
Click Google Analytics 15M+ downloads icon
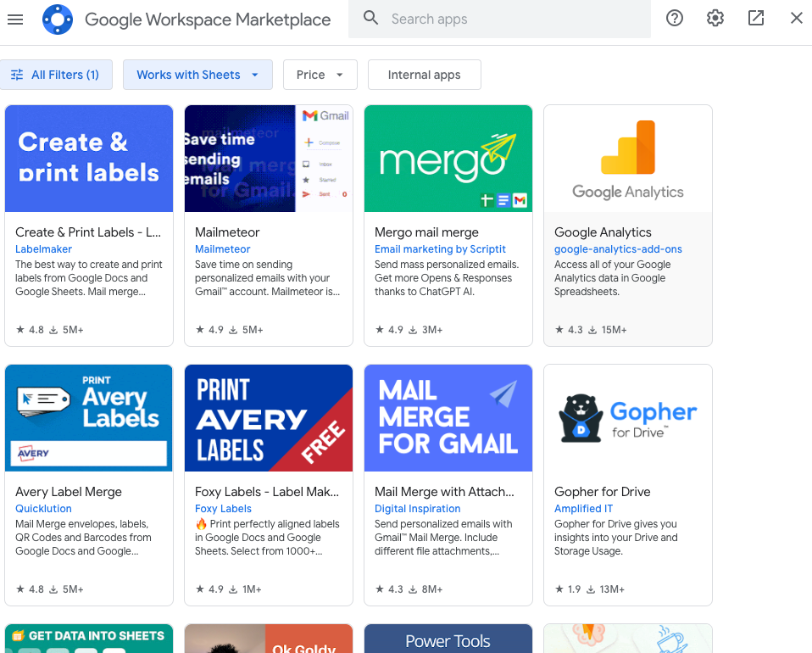pyautogui.click(x=592, y=330)
